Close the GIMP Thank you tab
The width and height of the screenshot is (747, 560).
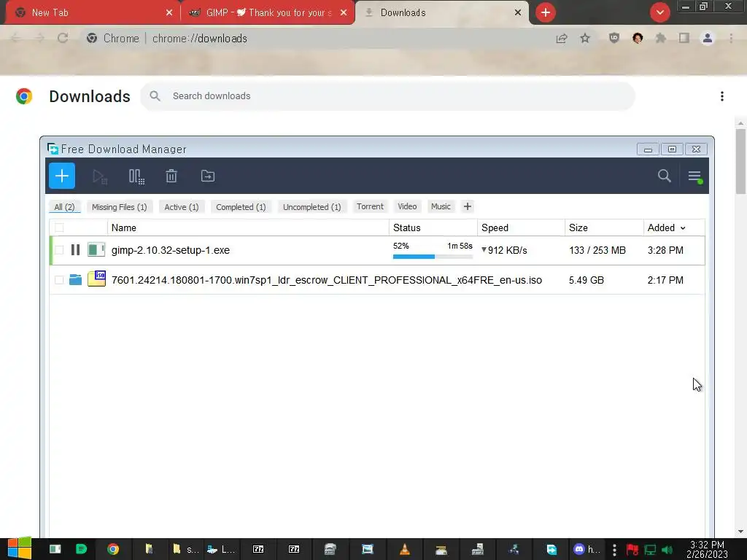pyautogui.click(x=344, y=12)
